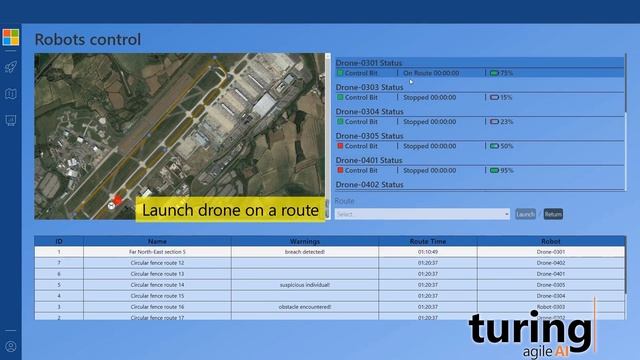
Task: Toggle Drone-0305 red Control Bit indicator
Action: (340, 146)
